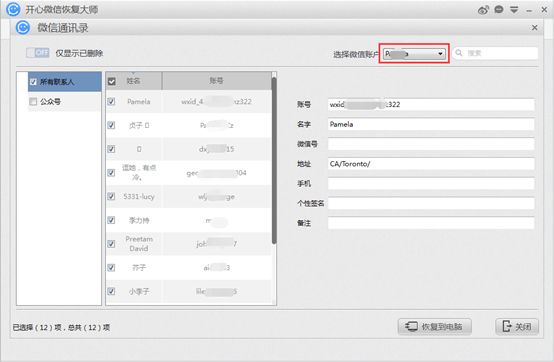Uncheck the Pamela contact row checkbox
This screenshot has height=362, width=554.
pyautogui.click(x=111, y=102)
